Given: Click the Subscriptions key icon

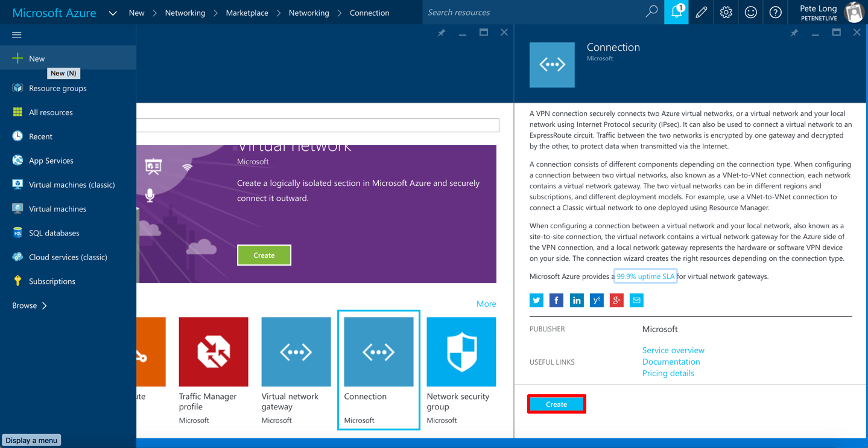Looking at the screenshot, I should click(x=17, y=281).
